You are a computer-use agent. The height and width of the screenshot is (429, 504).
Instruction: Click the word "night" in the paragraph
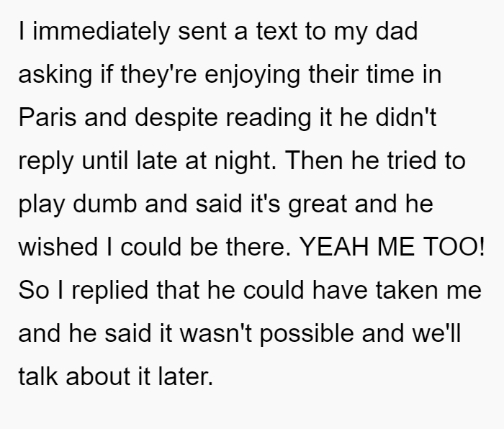point(243,161)
